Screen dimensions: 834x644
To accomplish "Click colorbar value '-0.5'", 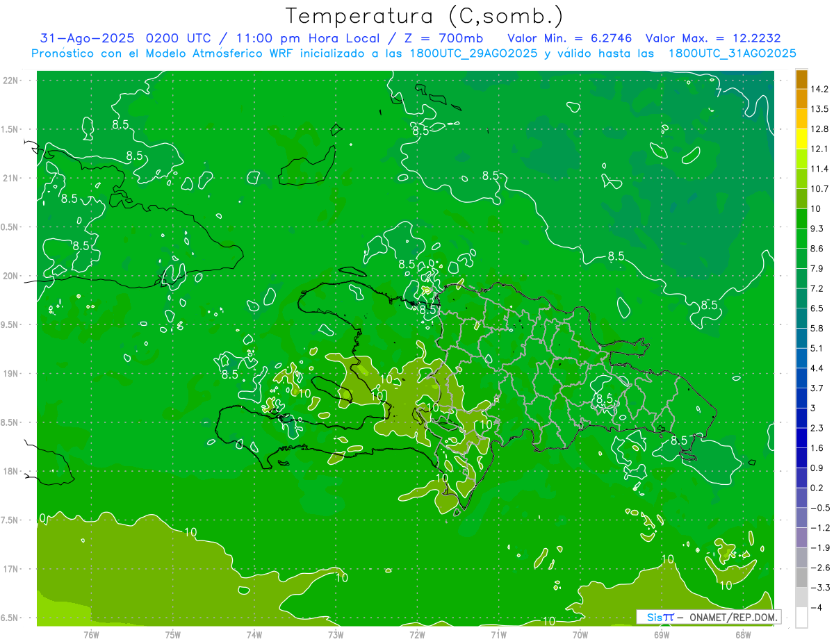I will point(820,508).
